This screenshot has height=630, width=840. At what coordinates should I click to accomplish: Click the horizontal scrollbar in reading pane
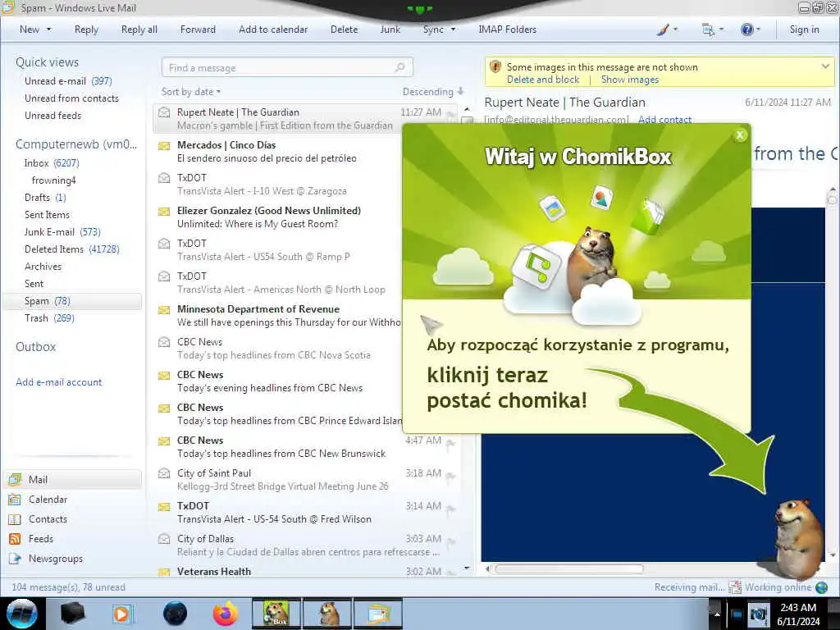569,569
